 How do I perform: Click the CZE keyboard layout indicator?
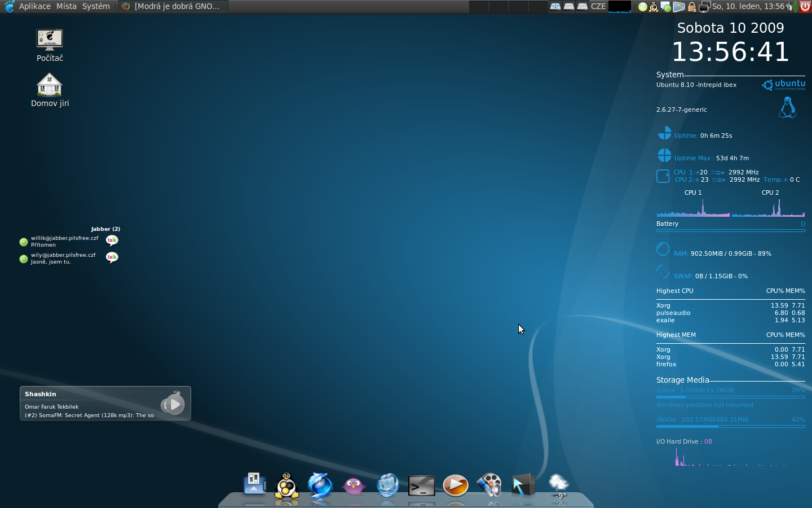coord(598,6)
